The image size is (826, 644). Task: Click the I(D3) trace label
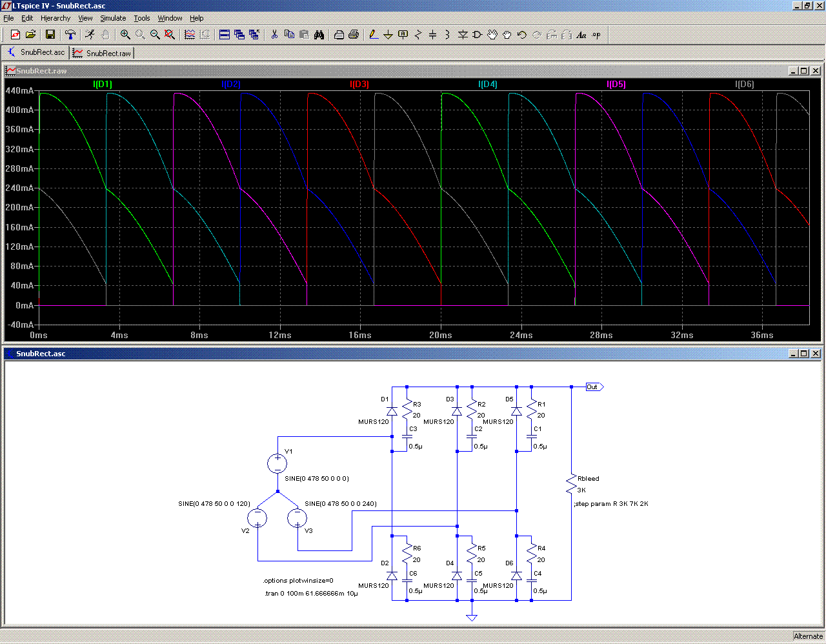coord(359,85)
